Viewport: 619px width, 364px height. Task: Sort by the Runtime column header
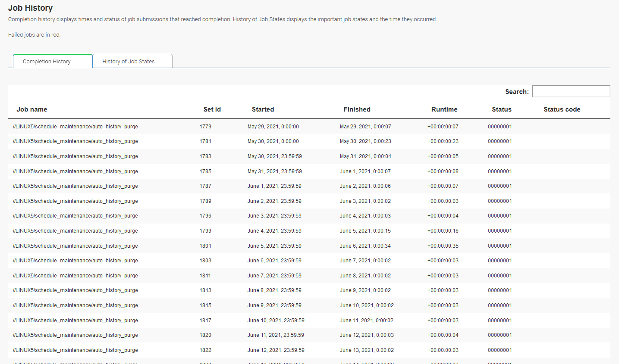coord(444,109)
